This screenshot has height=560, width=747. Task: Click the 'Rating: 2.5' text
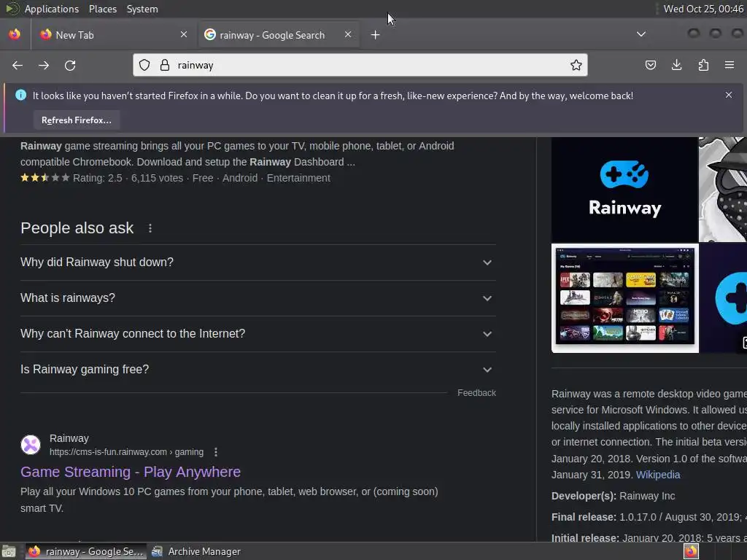click(97, 178)
